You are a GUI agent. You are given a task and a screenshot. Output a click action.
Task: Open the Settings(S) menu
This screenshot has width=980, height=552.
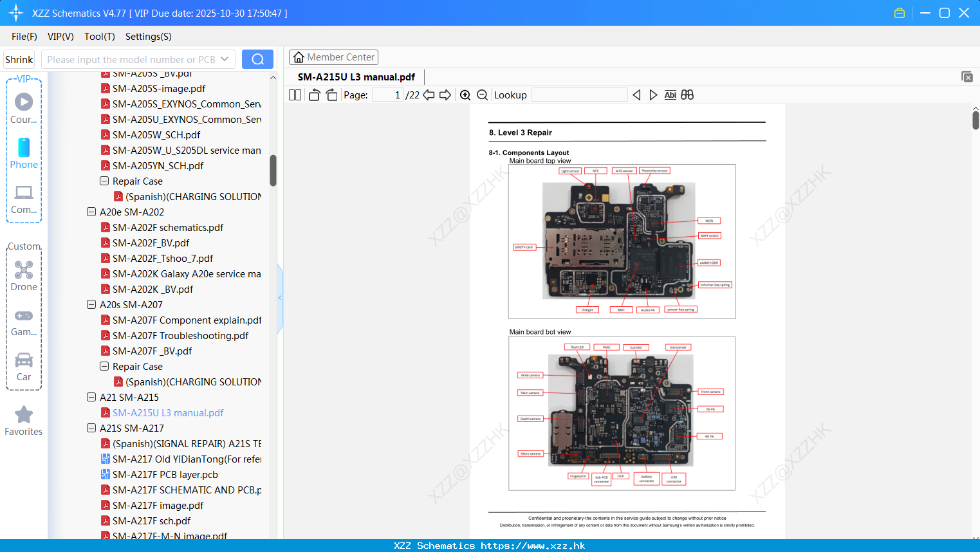(148, 37)
